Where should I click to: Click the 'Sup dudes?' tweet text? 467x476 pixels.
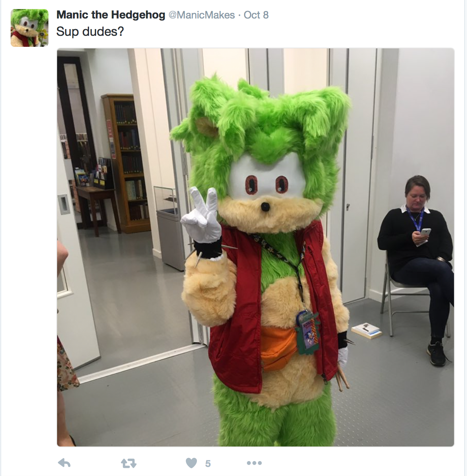[90, 31]
